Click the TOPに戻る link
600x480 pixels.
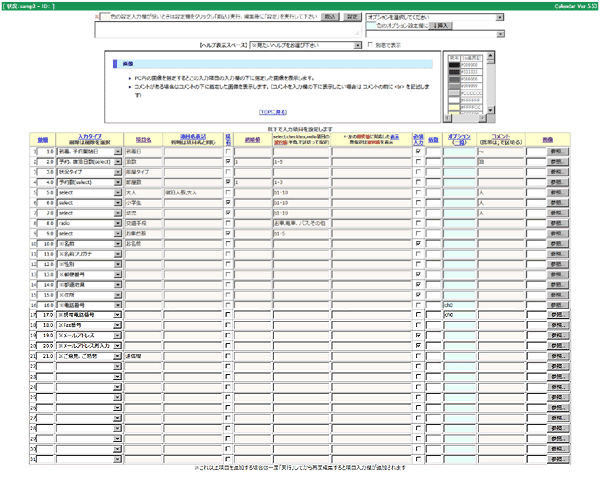coord(273,112)
